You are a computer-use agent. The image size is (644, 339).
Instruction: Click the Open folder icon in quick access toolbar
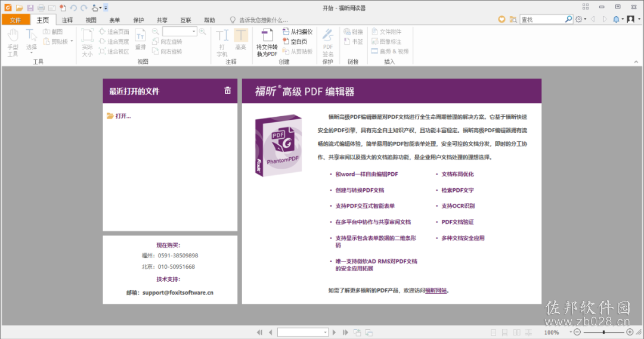pyautogui.click(x=19, y=8)
